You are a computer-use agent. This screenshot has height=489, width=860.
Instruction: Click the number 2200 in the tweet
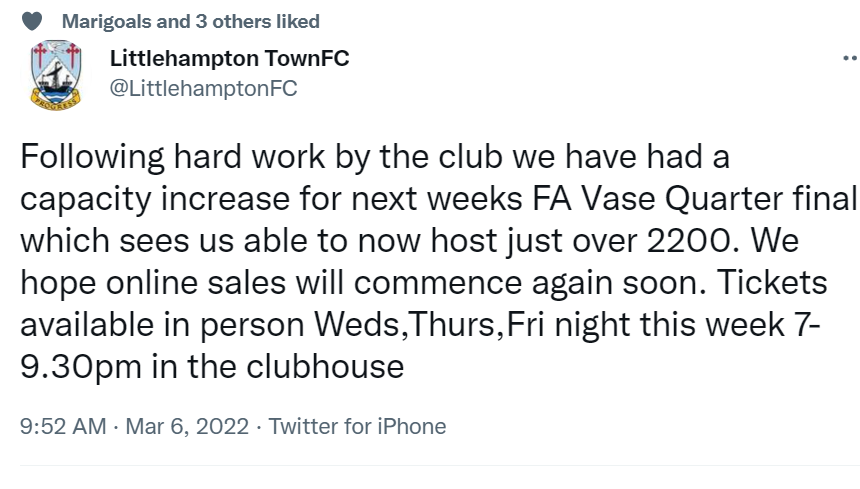click(x=689, y=241)
